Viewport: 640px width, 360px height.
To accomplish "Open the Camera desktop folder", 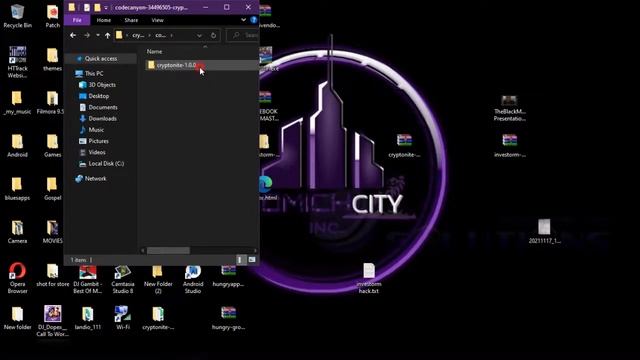I will pos(17,232).
